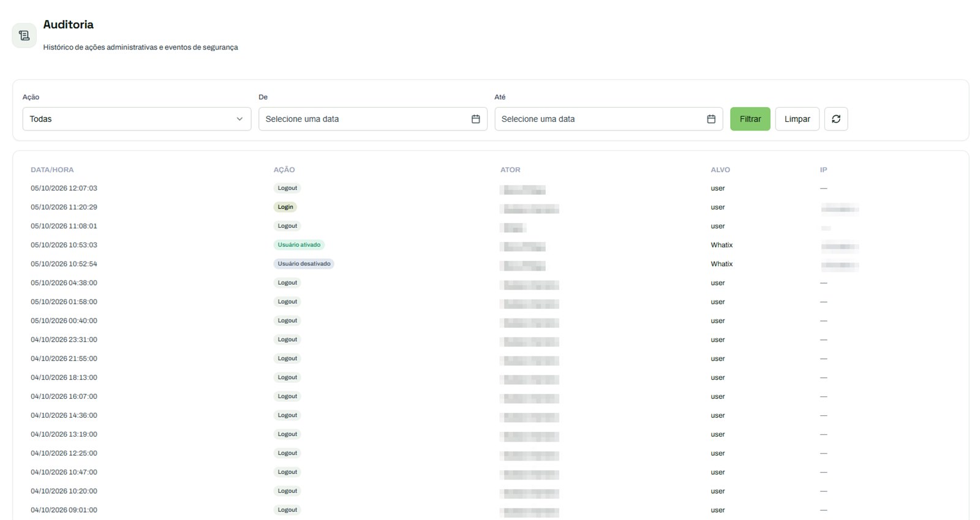Click Whatix target in 10:52:54 row
Viewport: 980px width, 520px height.
(722, 264)
